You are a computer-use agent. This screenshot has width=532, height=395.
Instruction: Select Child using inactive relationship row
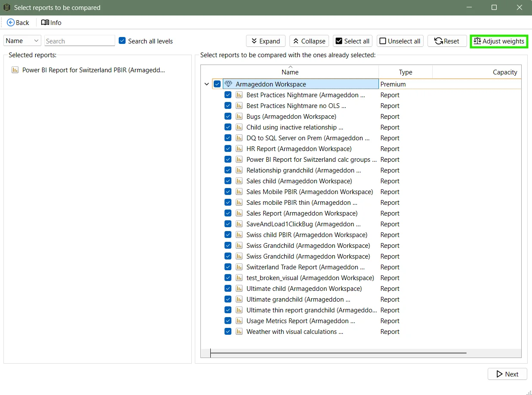[295, 127]
